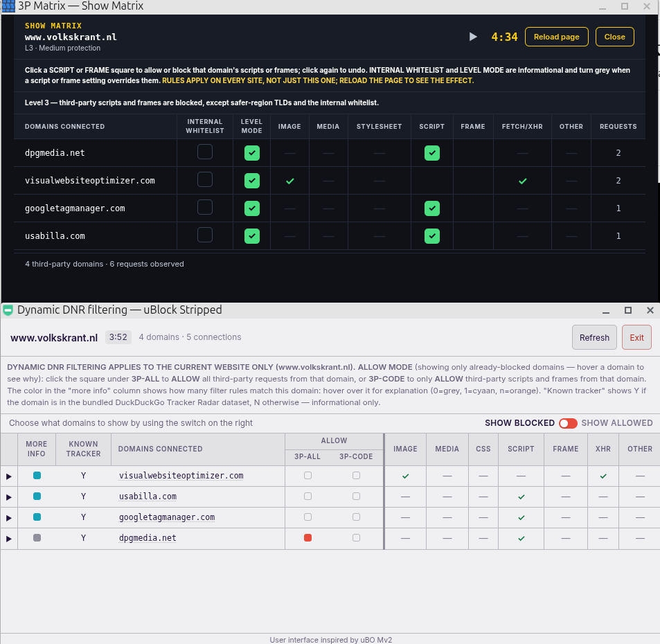660x644 pixels.
Task: Click the INTERNAL WHITELIST box for googletagmanager.com
Action: [x=205, y=208]
